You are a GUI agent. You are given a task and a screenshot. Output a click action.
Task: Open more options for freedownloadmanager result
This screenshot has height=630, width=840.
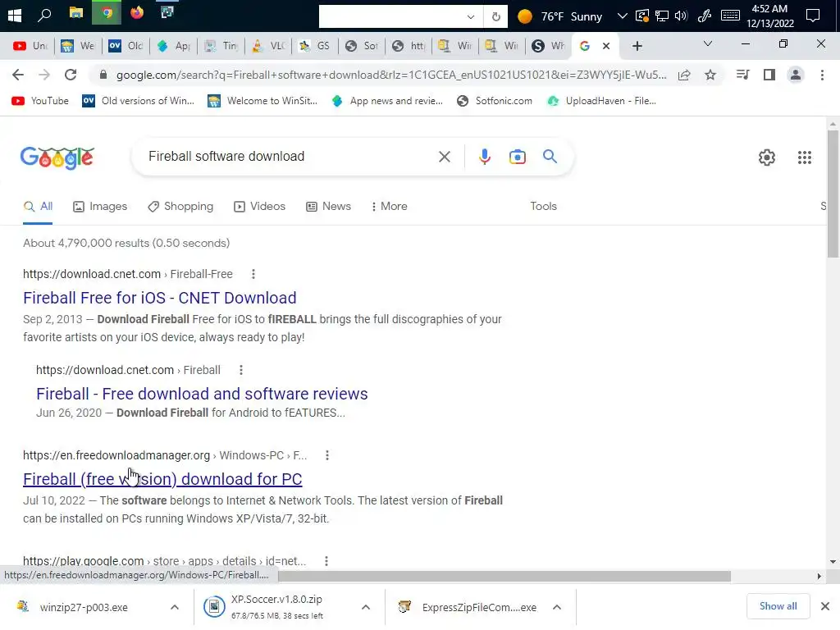click(326, 455)
